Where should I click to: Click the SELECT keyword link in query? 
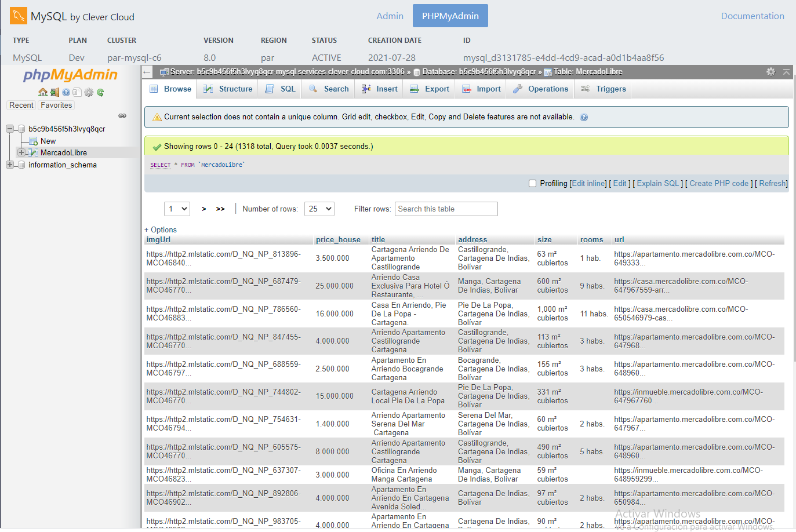(x=161, y=165)
